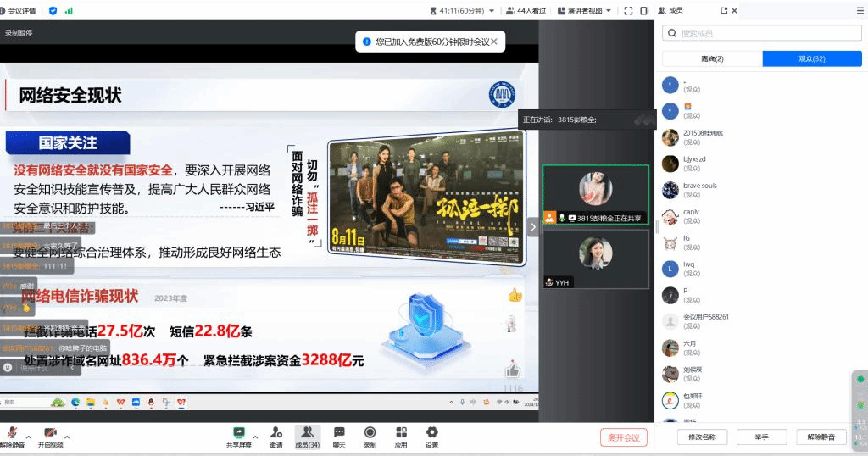The width and height of the screenshot is (868, 456).
Task: Check the green network signal icon
Action: click(69, 10)
